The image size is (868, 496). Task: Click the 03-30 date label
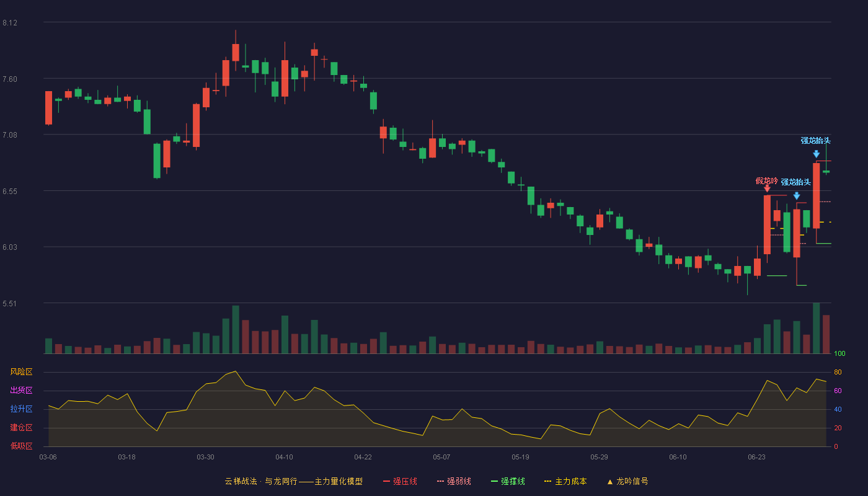coord(205,457)
